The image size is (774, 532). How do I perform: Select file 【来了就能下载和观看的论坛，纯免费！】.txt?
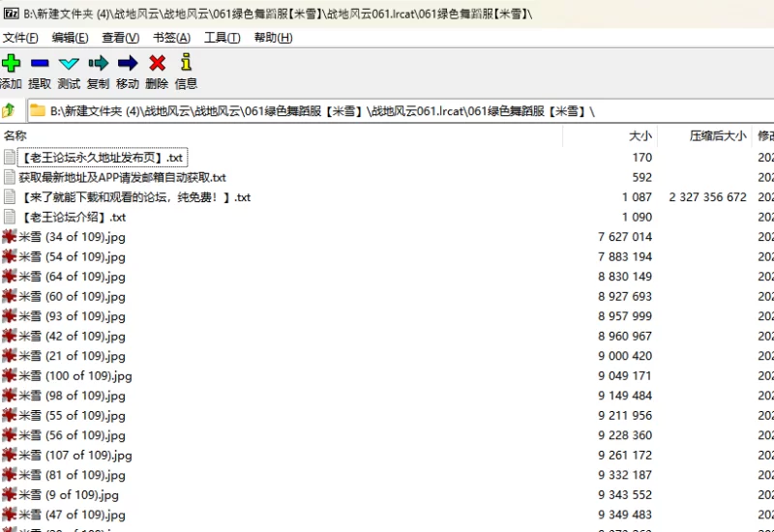[x=134, y=197]
